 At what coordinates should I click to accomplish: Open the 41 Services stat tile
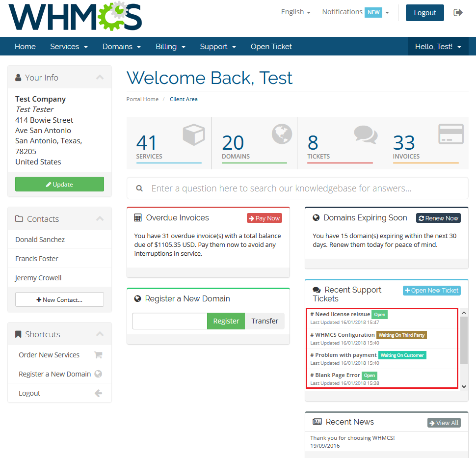point(169,143)
